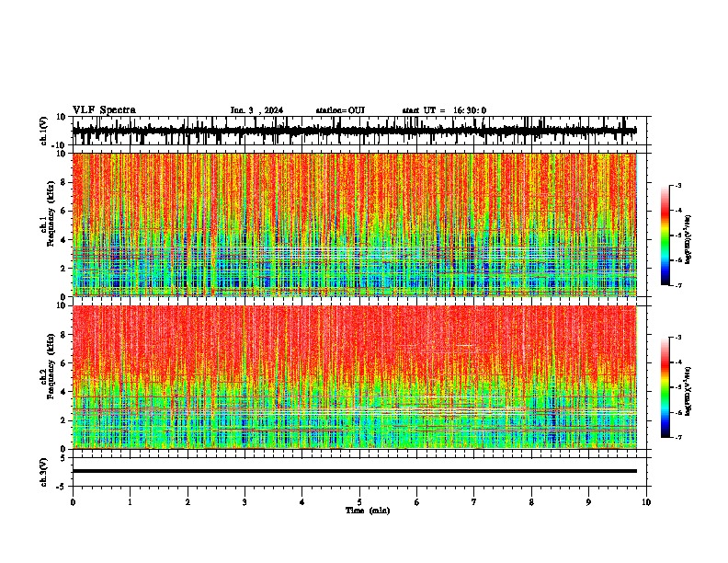This screenshot has height=563, width=728.
Task: Click the "1" tick on time axis
Action: 130,502
